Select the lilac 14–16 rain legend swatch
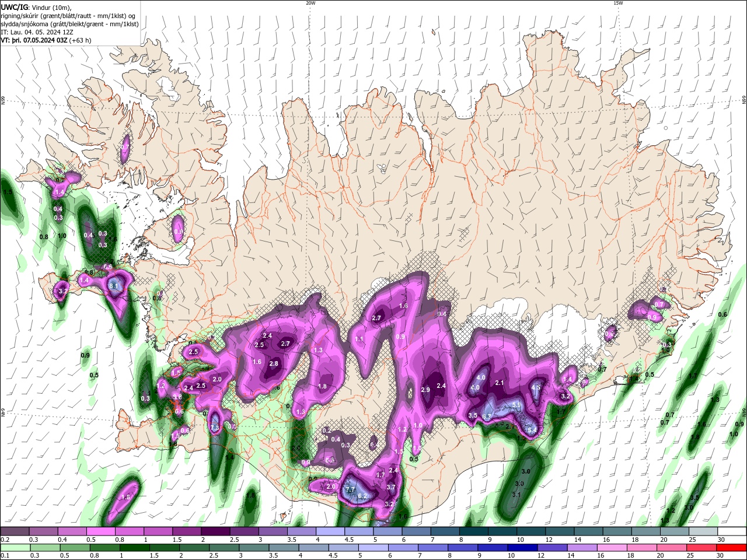 pyautogui.click(x=582, y=548)
